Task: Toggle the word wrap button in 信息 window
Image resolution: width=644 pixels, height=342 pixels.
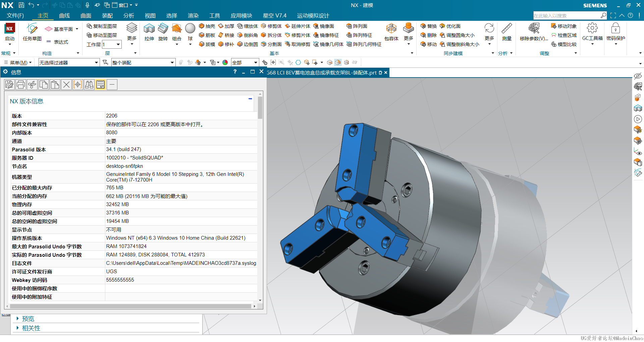Action: tap(101, 85)
